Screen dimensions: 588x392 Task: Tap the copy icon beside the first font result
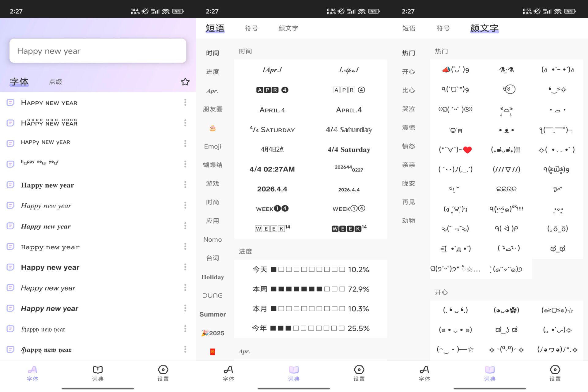click(11, 103)
